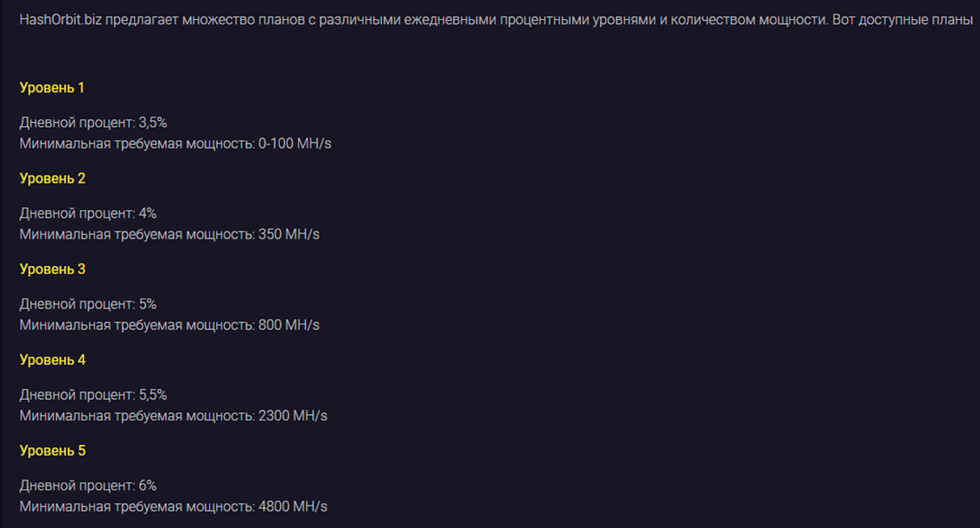
Task: Click the yellow Уровень 1 heading
Action: [x=52, y=88]
